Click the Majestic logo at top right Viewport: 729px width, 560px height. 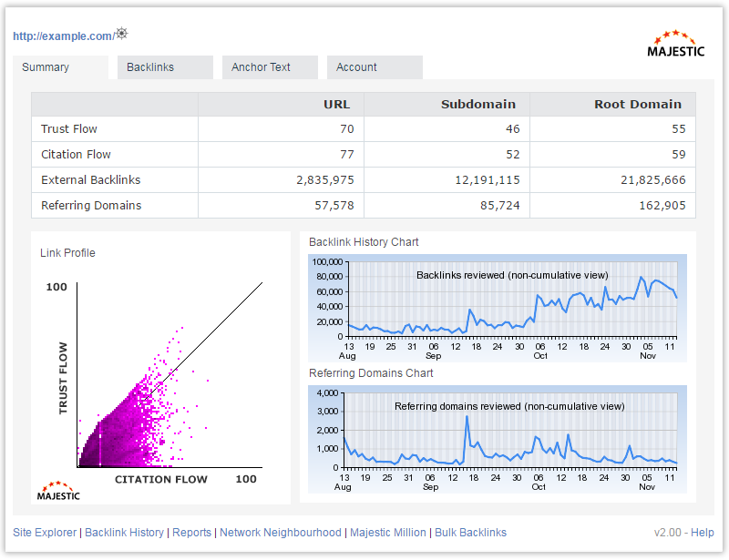(675, 45)
